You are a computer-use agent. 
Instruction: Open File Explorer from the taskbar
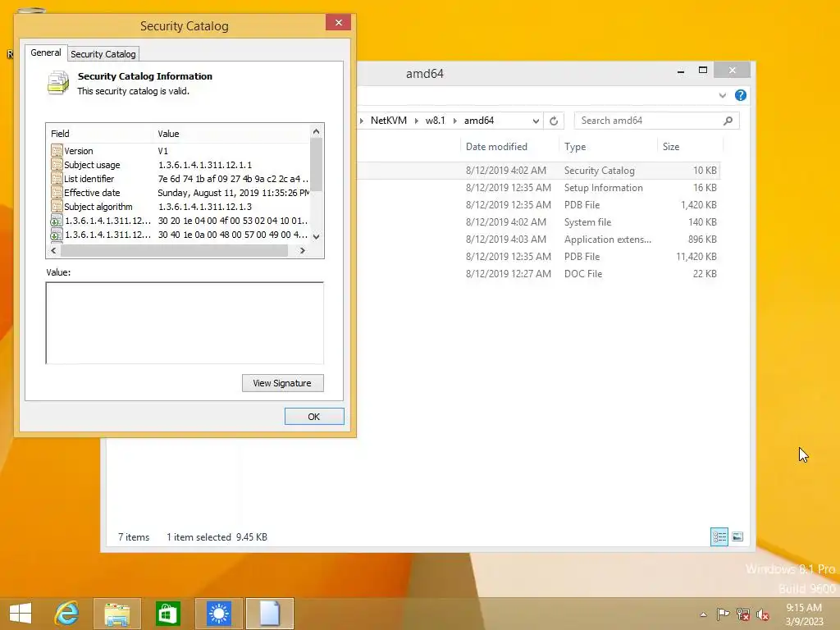[116, 614]
